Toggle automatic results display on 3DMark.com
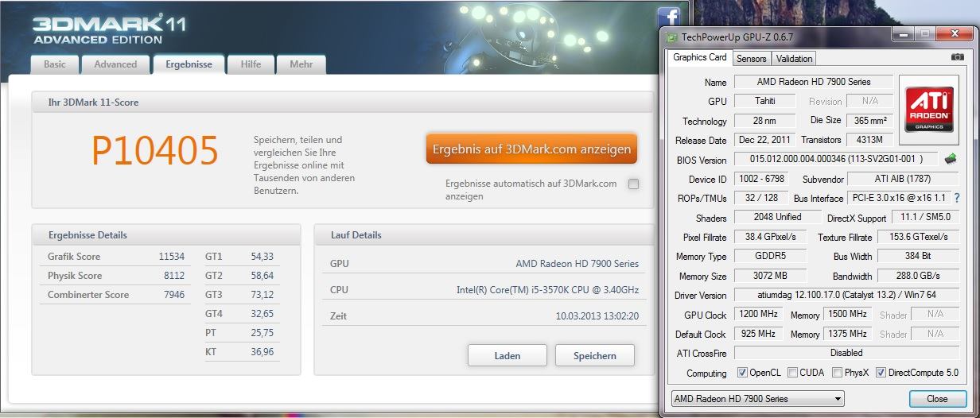Screen dimensions: 980x418 coord(633,184)
